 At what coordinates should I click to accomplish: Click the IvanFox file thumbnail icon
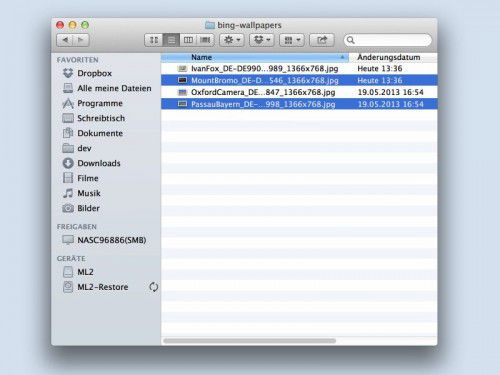pos(182,69)
